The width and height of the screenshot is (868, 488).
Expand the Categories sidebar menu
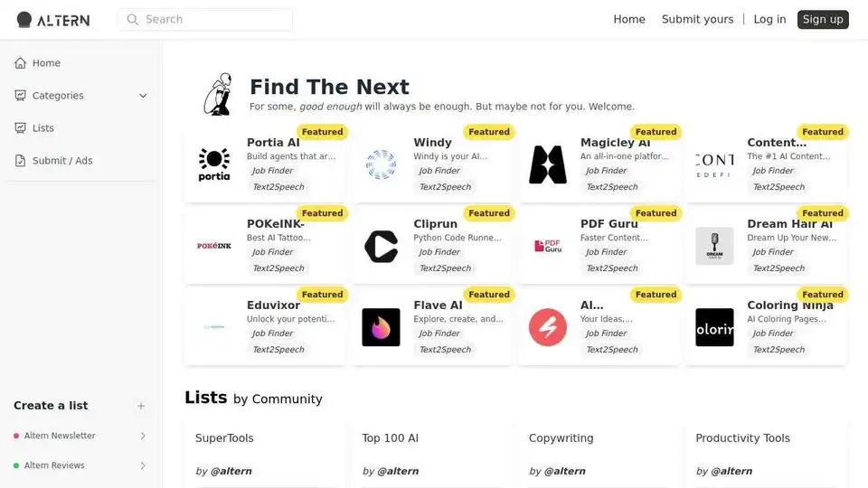coord(143,96)
